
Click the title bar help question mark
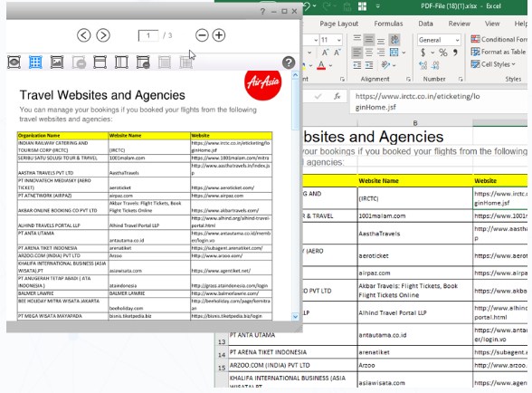(x=262, y=12)
